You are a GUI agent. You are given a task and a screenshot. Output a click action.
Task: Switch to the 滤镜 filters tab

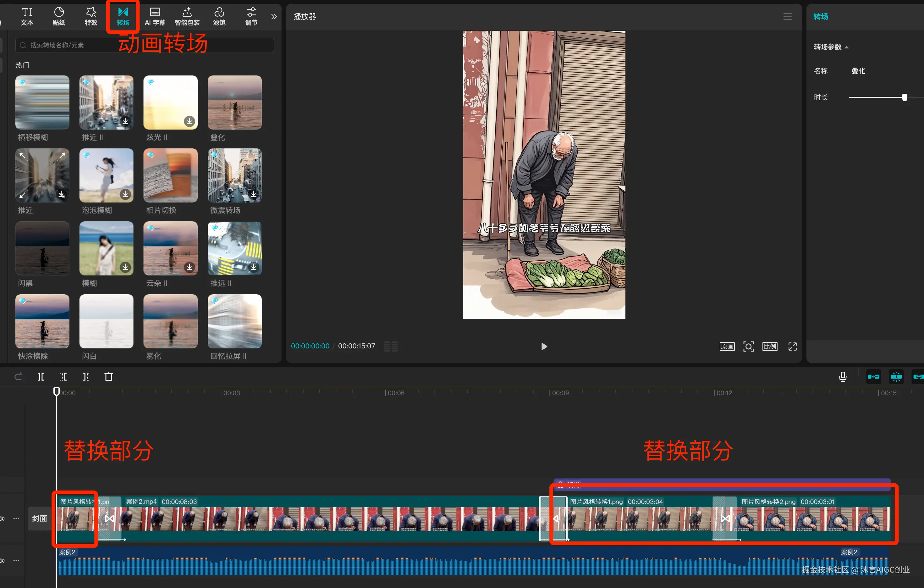click(x=219, y=16)
